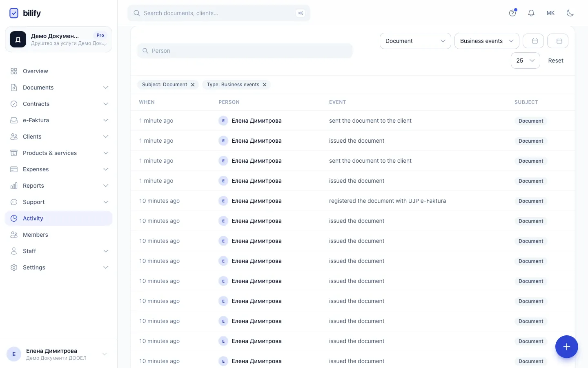Click the Reports bar chart icon
The height and width of the screenshot is (368, 588).
[14, 186]
